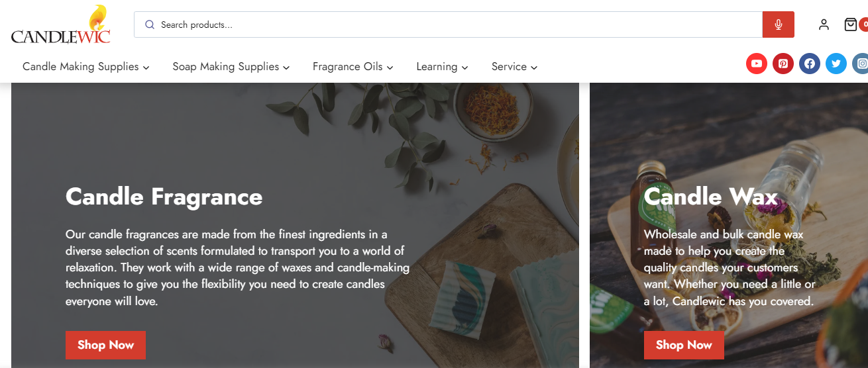Click Shop Now under Candle Wax

[684, 345]
